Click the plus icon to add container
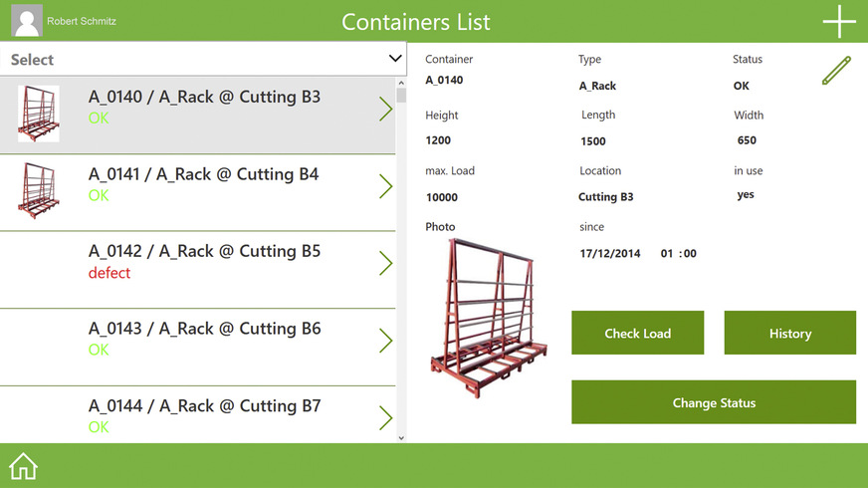Viewport: 868px width, 488px height. 839,22
